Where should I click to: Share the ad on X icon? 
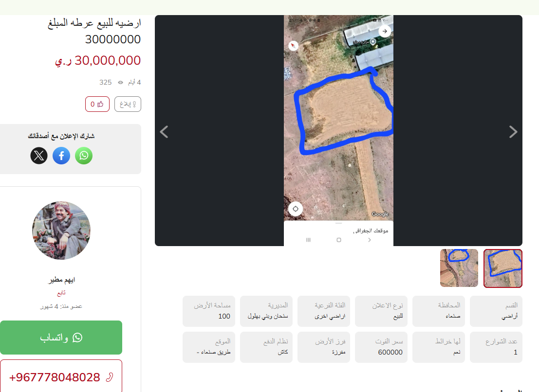[39, 156]
